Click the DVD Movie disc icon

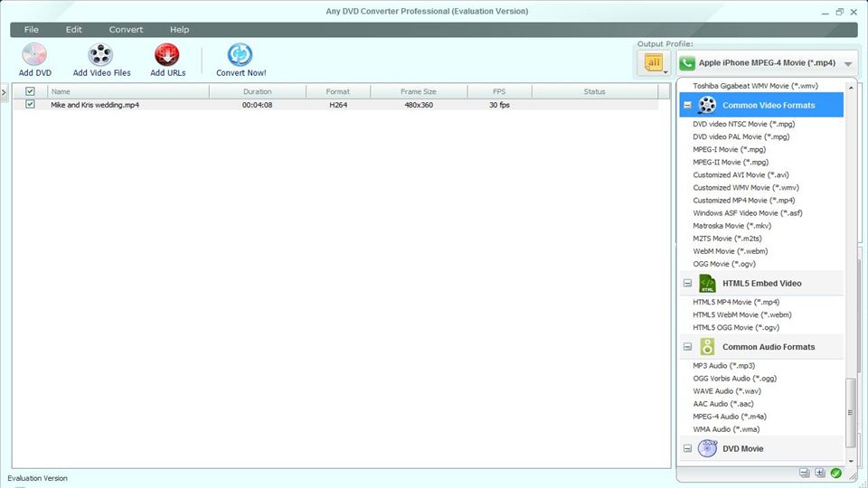pyautogui.click(x=707, y=448)
